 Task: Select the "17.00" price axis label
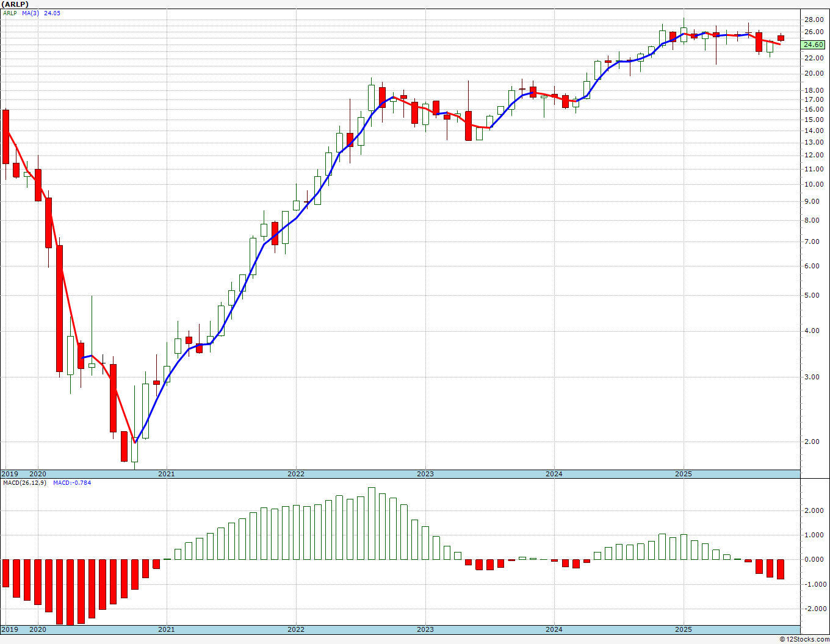point(814,99)
